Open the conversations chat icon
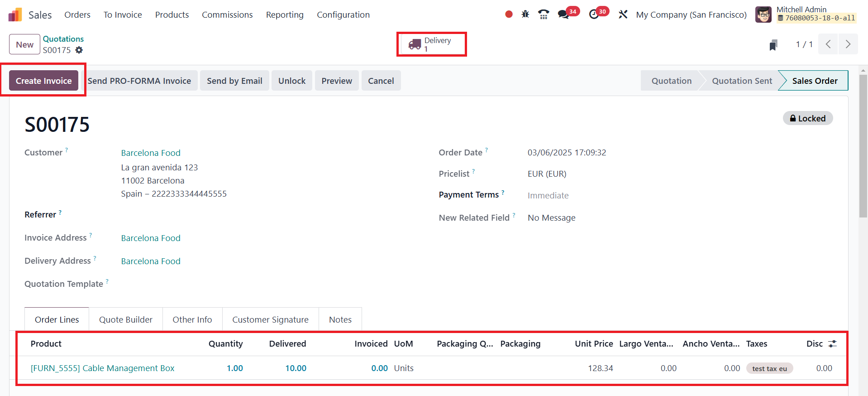 pos(563,14)
